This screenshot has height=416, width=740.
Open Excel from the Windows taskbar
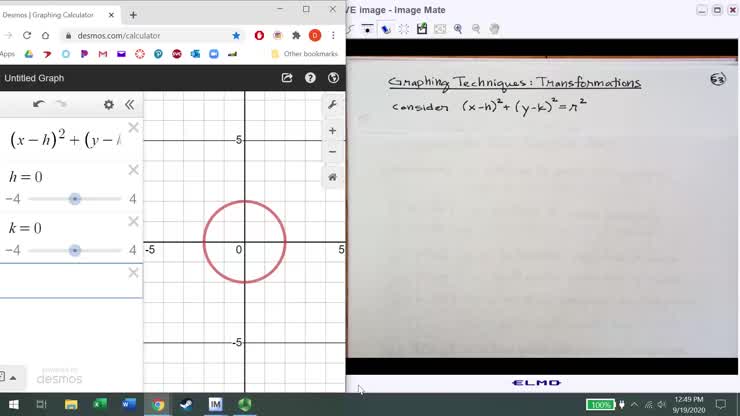(x=99, y=405)
